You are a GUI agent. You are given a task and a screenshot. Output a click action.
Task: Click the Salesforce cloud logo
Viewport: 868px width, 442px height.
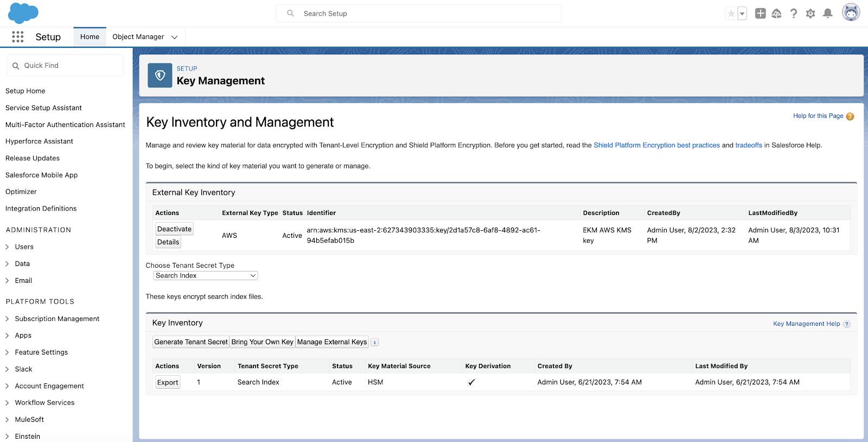point(23,13)
